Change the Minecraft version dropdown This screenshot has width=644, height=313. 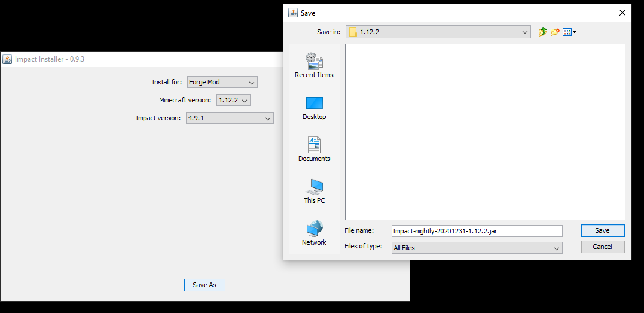pos(233,100)
